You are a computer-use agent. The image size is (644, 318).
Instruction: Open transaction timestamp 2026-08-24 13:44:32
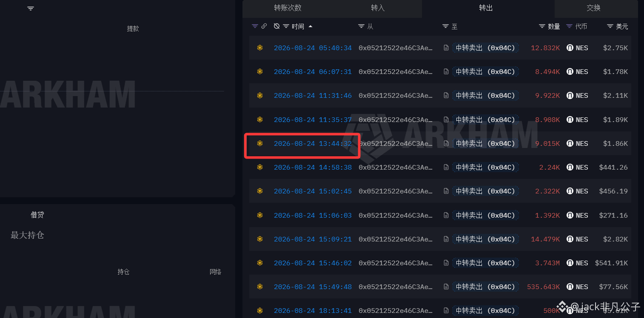(x=313, y=144)
